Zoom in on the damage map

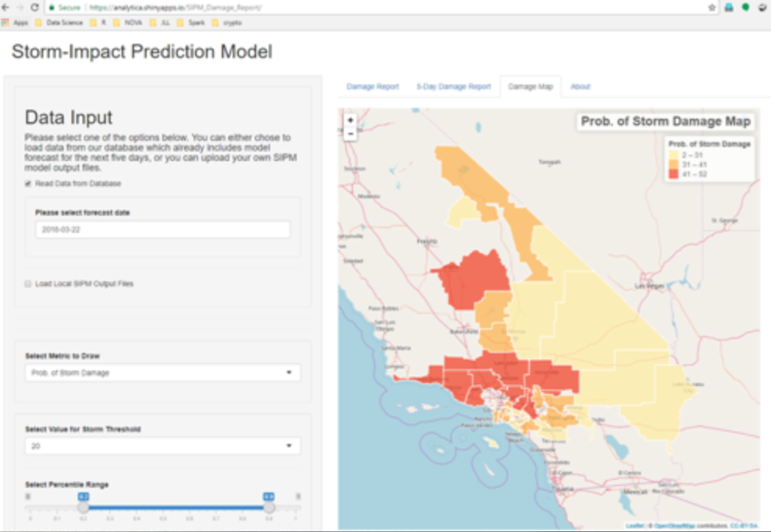pyautogui.click(x=350, y=120)
